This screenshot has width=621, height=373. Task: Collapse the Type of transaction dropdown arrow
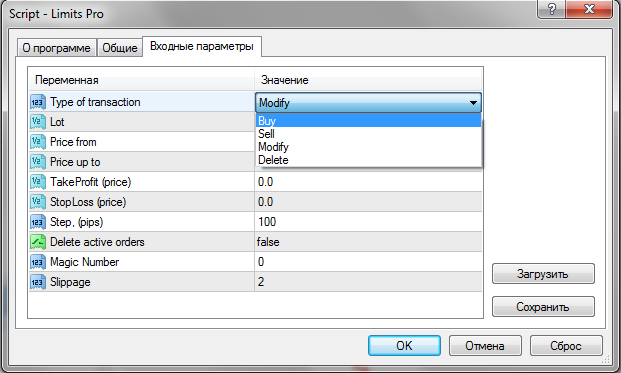[x=473, y=103]
